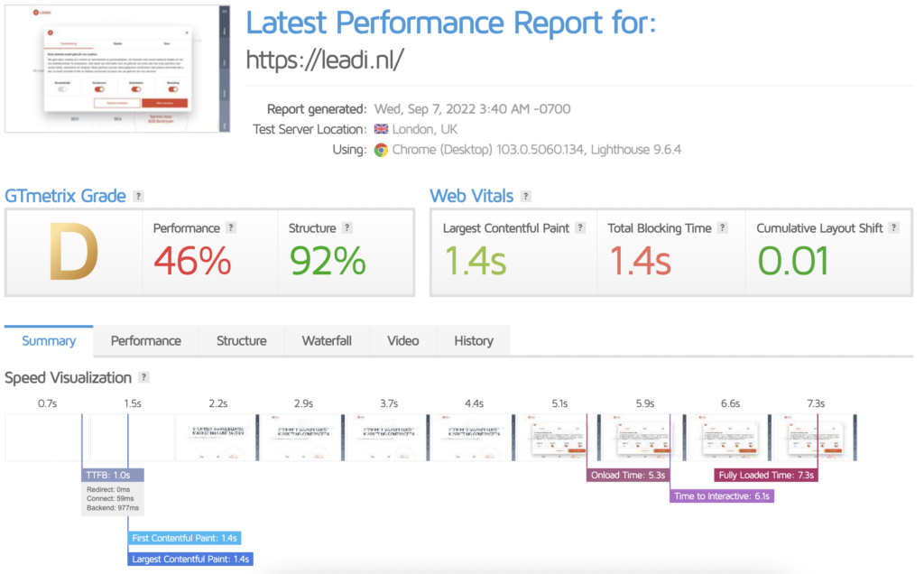Image resolution: width=924 pixels, height=574 pixels.
Task: Click the filmstrip frame at 5.9s
Action: [x=644, y=438]
